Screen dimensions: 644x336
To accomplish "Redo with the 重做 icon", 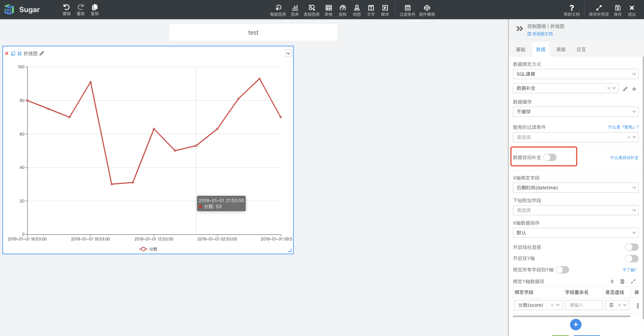I will coord(80,10).
